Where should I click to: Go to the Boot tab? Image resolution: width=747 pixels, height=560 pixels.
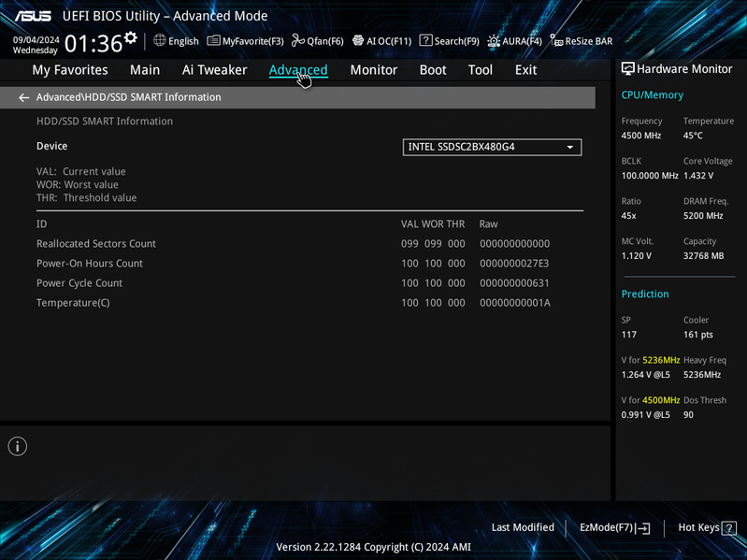[433, 70]
